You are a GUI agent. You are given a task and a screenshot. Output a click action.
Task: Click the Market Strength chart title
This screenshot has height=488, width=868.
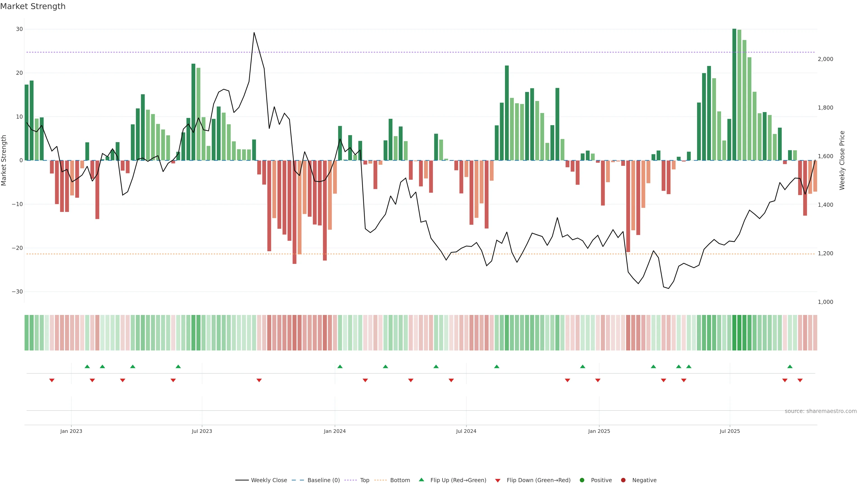[x=33, y=6]
